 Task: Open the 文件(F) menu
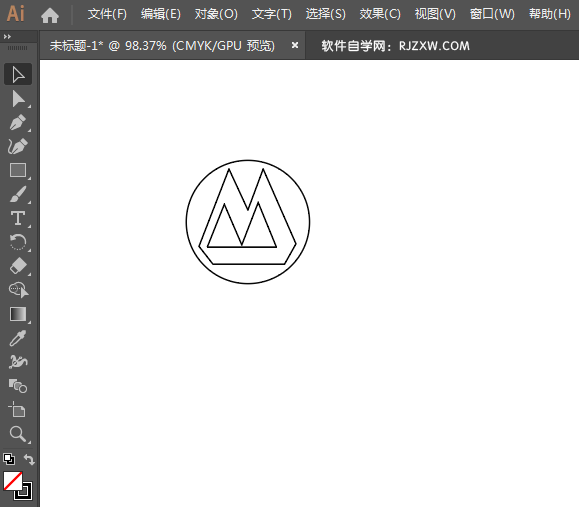coord(107,14)
